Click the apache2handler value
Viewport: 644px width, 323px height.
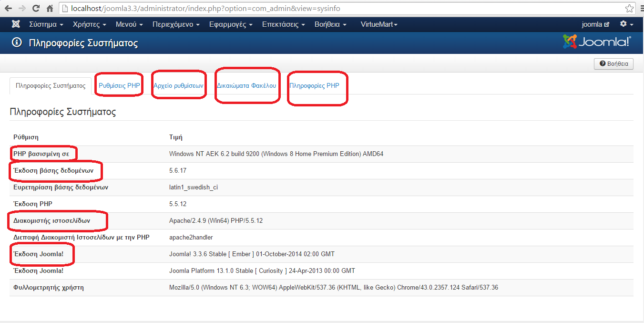tap(191, 238)
